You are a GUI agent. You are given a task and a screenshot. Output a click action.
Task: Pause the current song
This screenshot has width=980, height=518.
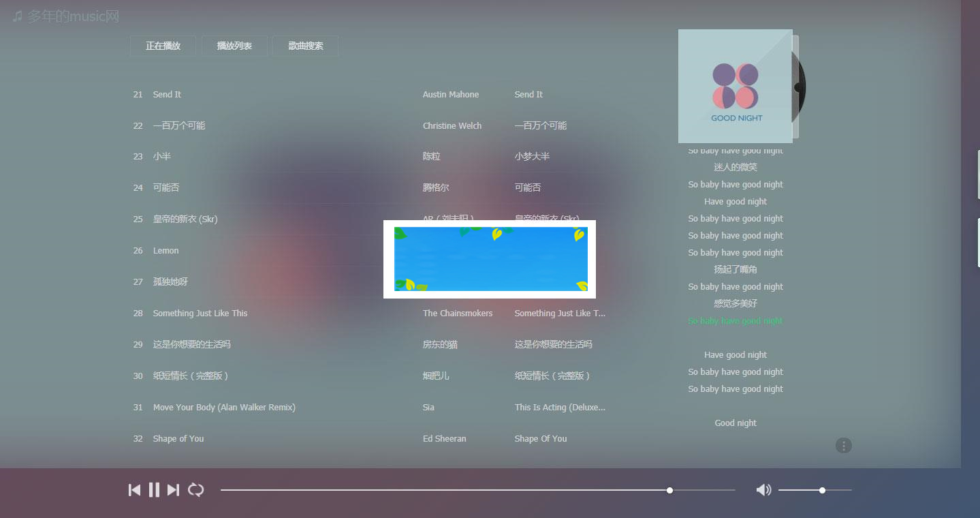(154, 490)
